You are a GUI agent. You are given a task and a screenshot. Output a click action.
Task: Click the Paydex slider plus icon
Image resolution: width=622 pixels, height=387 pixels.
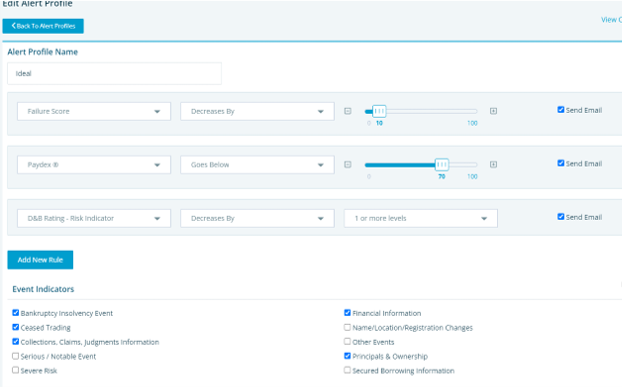pos(493,165)
